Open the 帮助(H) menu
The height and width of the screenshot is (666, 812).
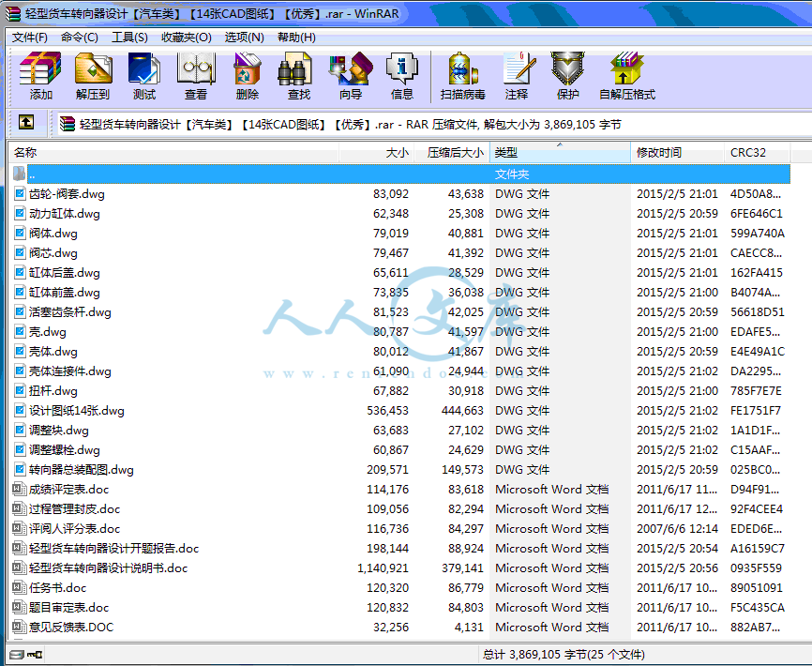pyautogui.click(x=296, y=38)
